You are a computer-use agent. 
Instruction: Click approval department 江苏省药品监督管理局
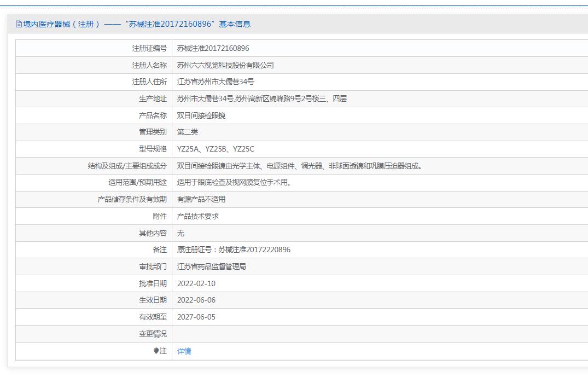(212, 266)
